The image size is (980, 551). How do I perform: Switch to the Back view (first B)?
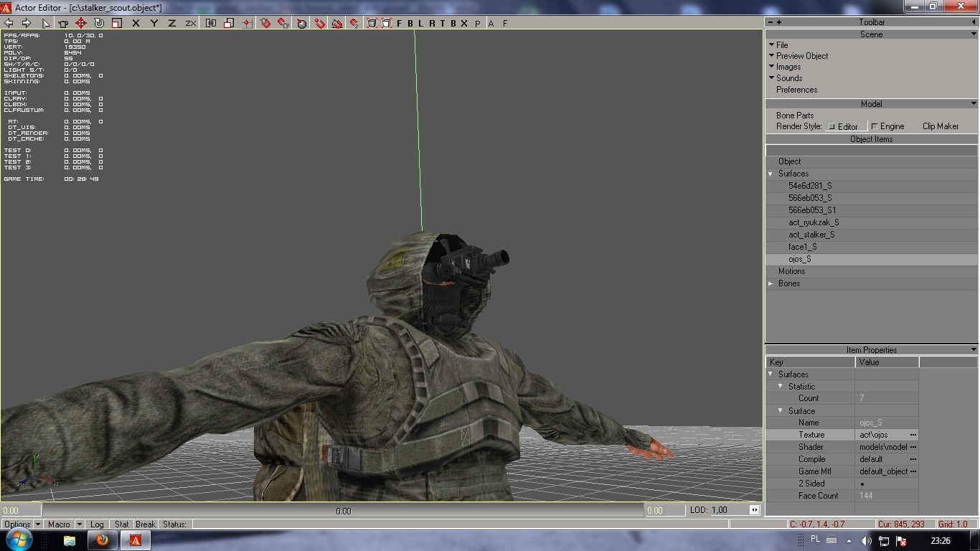click(410, 23)
